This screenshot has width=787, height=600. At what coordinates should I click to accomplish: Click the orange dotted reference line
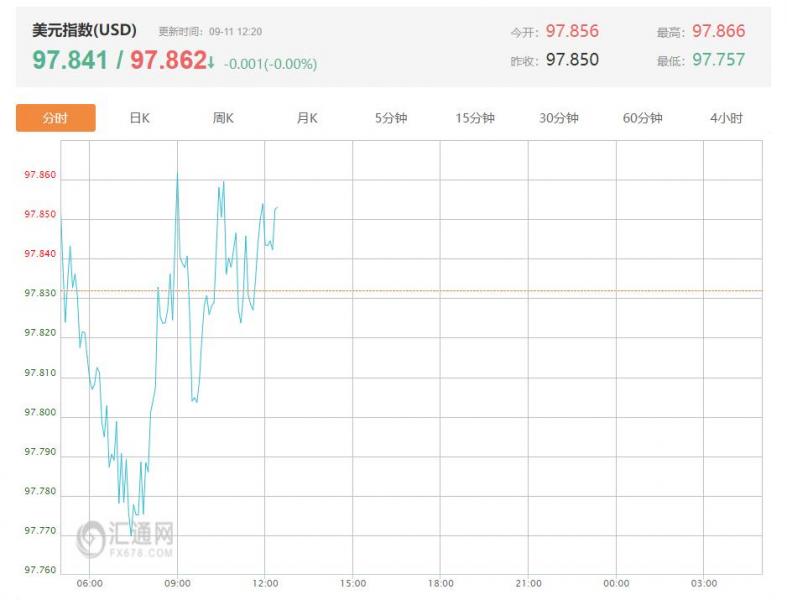tap(412, 291)
